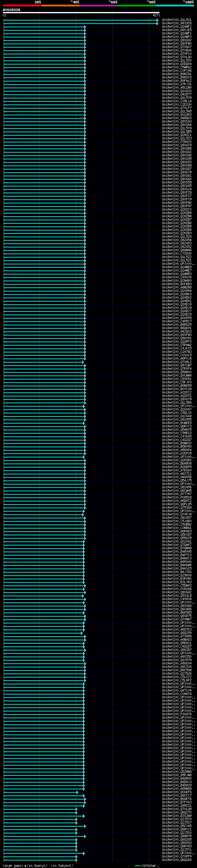Click the UniRef100_C8VK81 label

176,379
